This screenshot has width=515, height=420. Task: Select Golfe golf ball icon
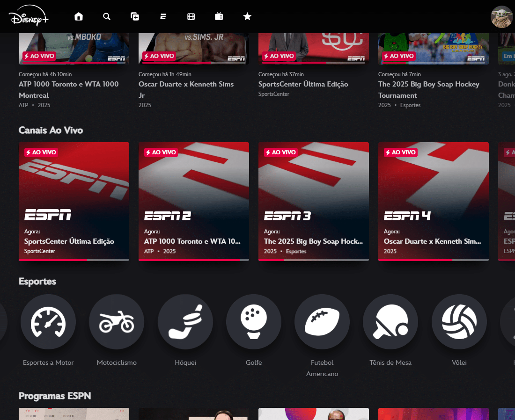254,322
